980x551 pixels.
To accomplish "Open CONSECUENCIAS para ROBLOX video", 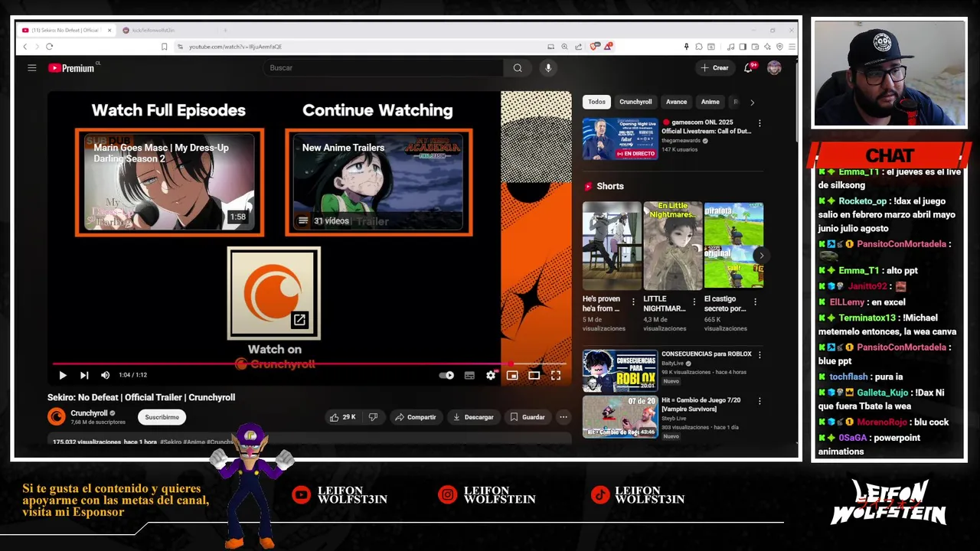I will pos(619,371).
